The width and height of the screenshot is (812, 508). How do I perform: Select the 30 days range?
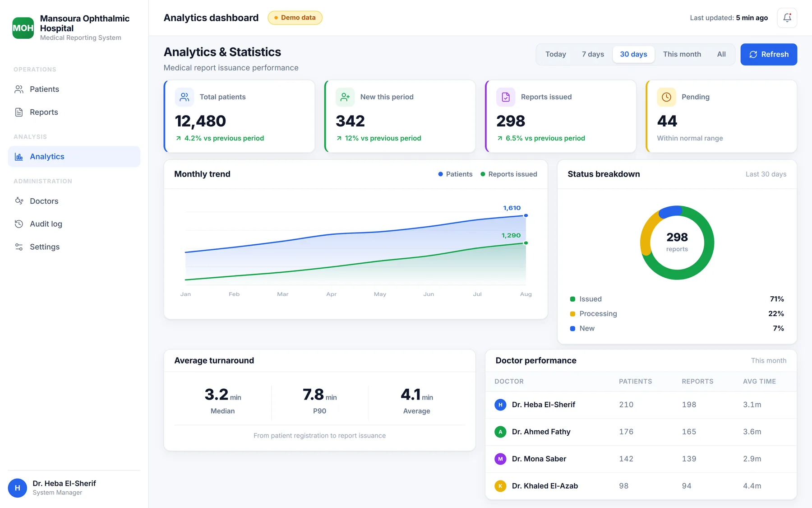(633, 54)
